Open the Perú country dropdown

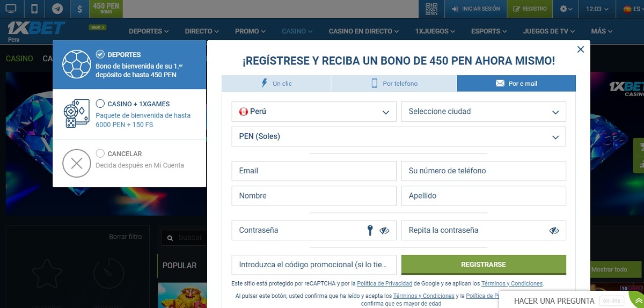[314, 112]
